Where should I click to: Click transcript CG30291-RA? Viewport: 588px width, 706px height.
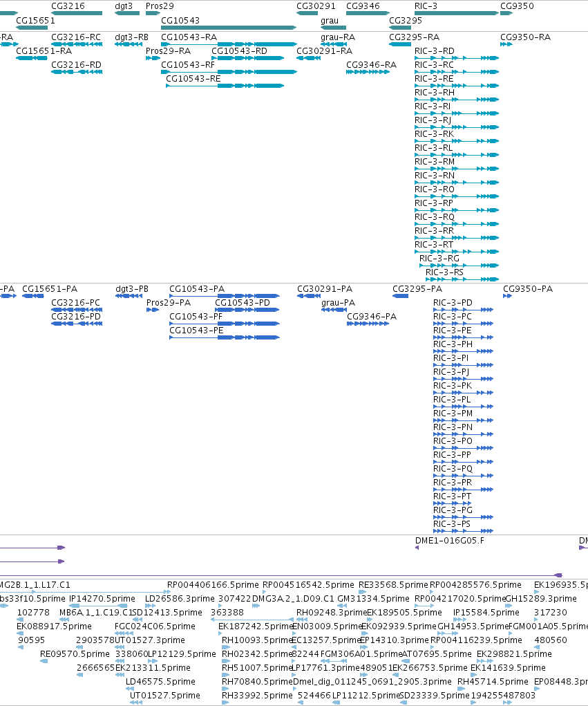324,51
